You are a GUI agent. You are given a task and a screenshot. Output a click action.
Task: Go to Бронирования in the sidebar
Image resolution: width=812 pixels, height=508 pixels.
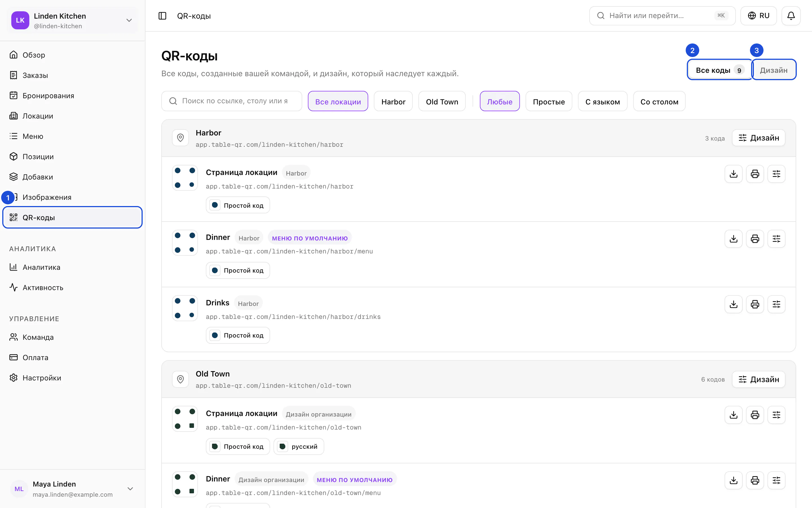(x=72, y=96)
